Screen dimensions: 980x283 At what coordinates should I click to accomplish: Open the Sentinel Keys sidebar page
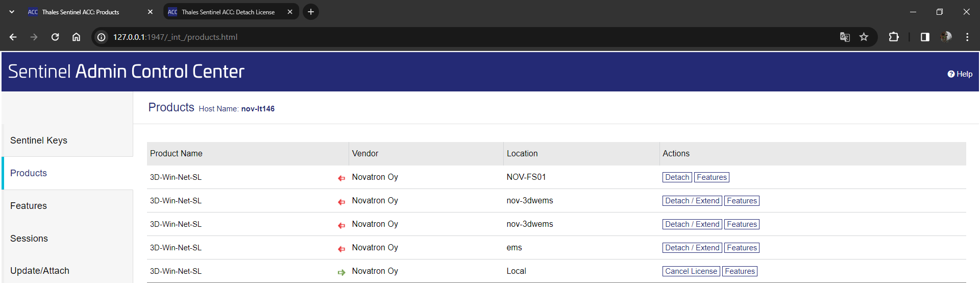pos(39,140)
